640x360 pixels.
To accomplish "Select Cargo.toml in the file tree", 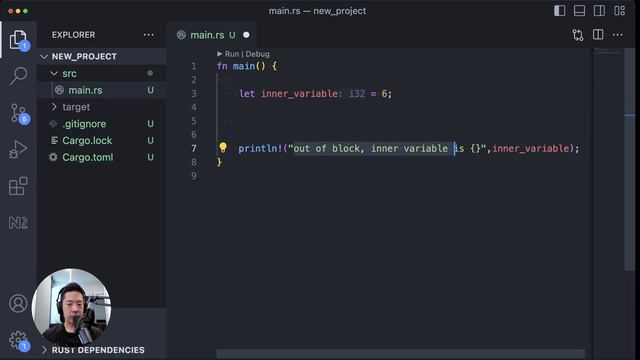I will 88,157.
